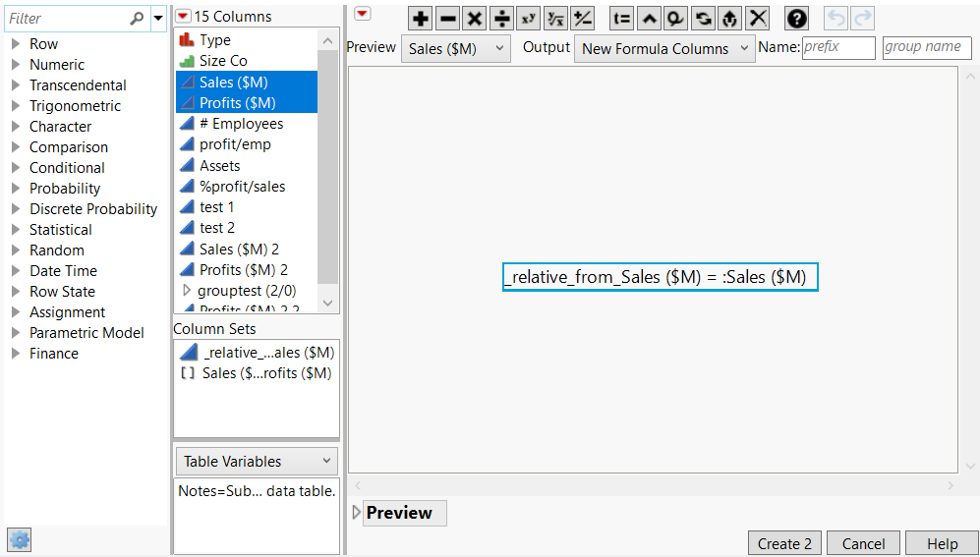Select the # Employees column
980x557 pixels.
click(247, 124)
